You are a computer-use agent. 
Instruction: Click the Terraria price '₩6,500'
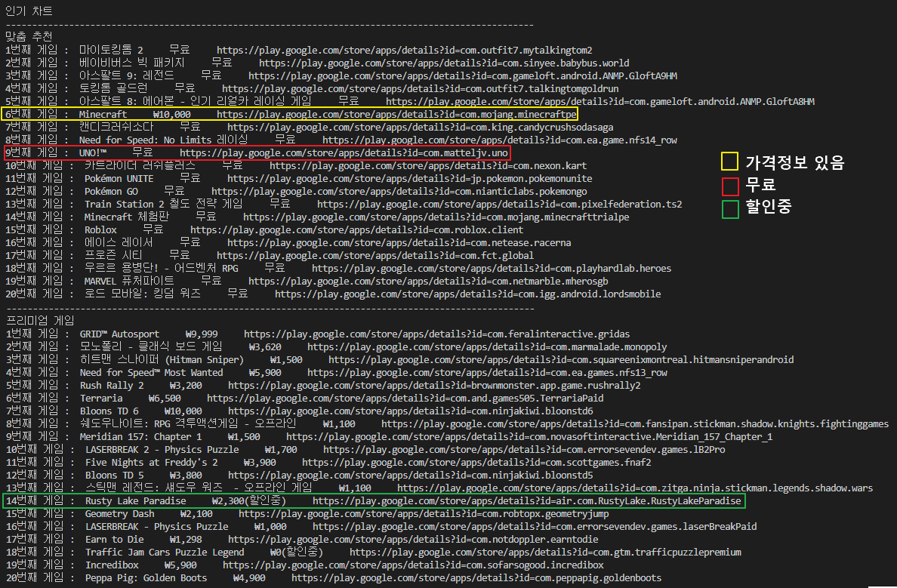(x=165, y=398)
